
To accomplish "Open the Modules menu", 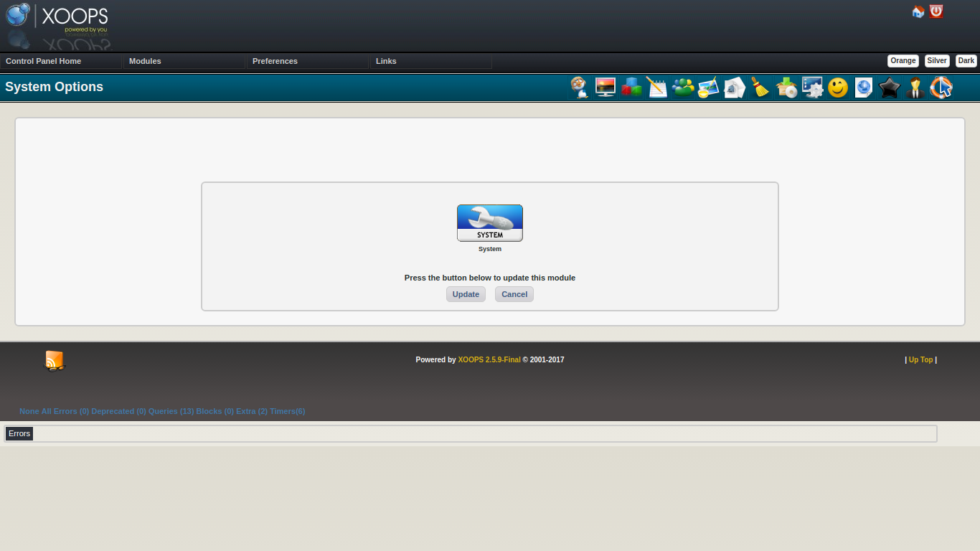I will click(145, 61).
